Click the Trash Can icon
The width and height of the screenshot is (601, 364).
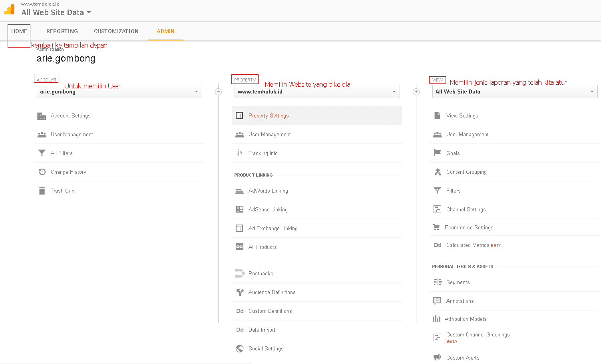point(42,191)
